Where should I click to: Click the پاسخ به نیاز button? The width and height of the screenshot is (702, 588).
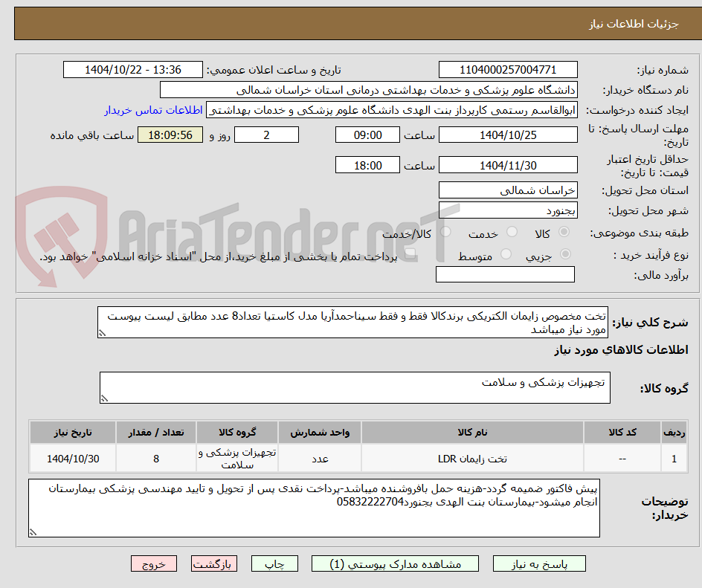coord(539,563)
